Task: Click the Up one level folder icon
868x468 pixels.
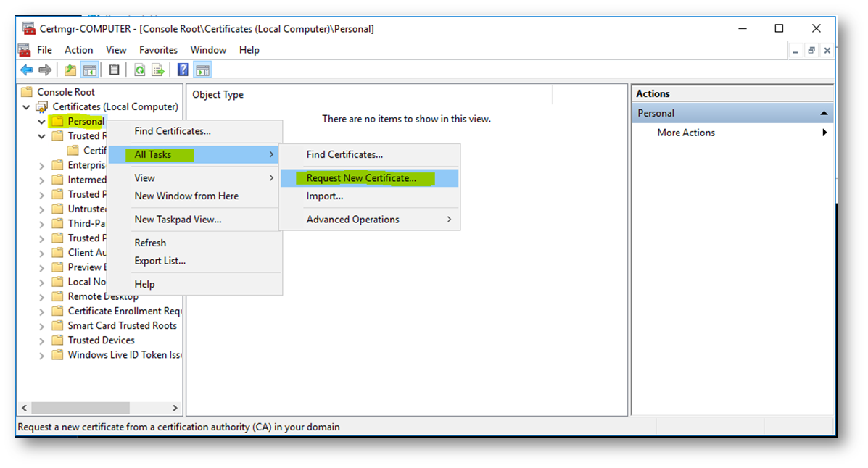Action: [x=70, y=70]
